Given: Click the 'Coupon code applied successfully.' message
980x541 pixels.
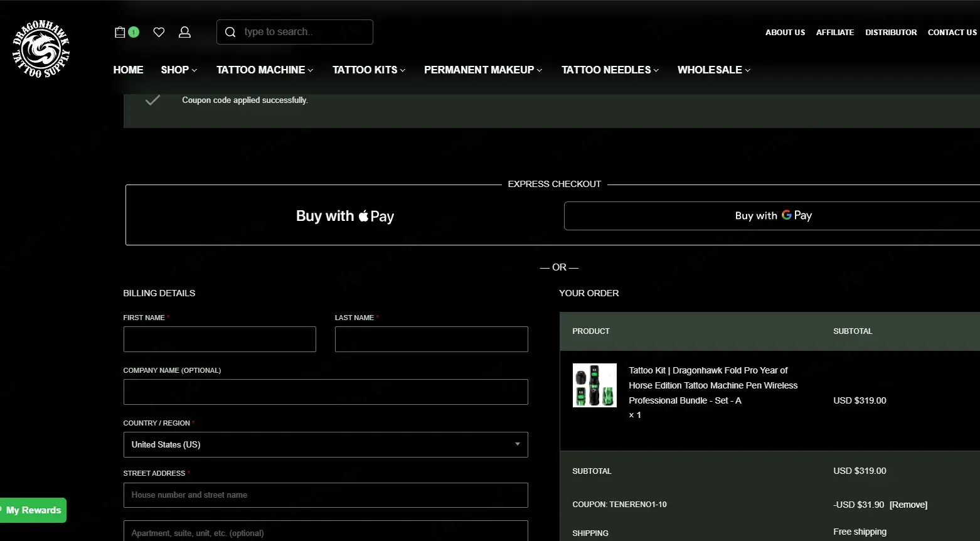Looking at the screenshot, I should click(245, 100).
